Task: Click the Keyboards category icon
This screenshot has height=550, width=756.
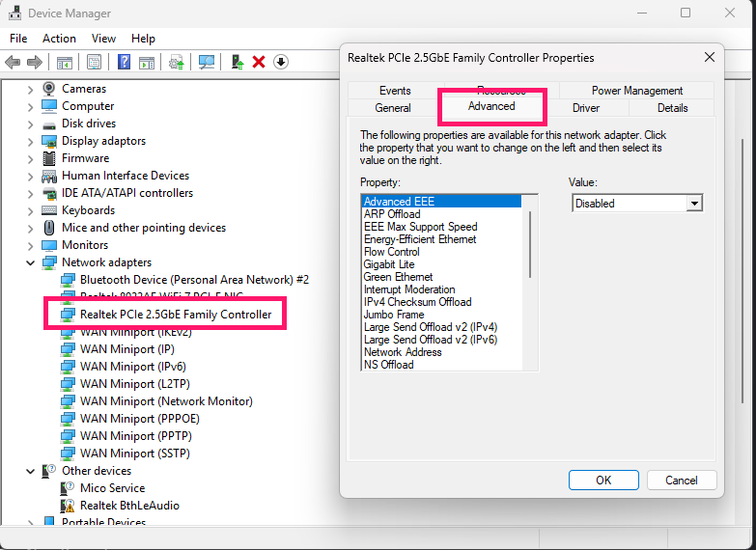Action: [48, 210]
